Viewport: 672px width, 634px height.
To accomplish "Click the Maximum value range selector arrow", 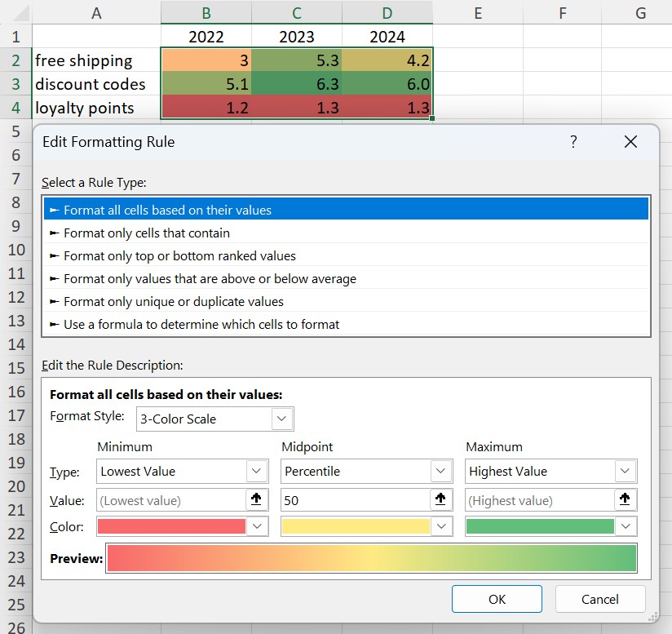I will point(625,499).
